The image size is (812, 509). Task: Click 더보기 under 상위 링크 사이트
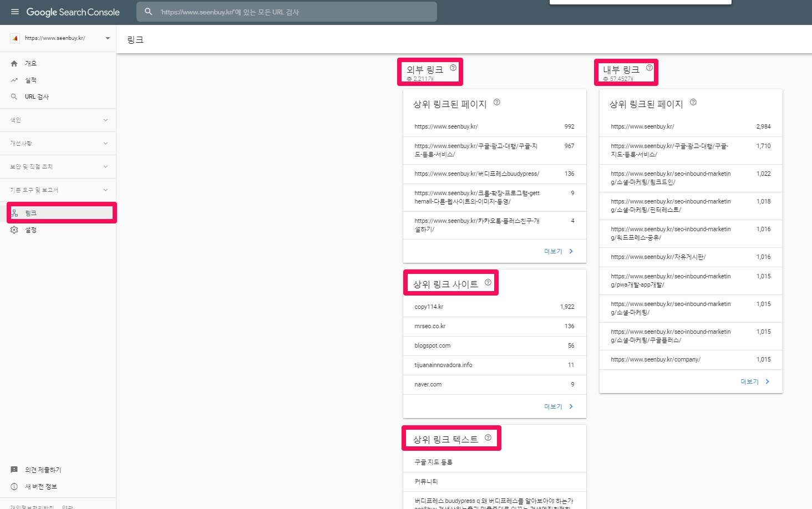point(558,406)
